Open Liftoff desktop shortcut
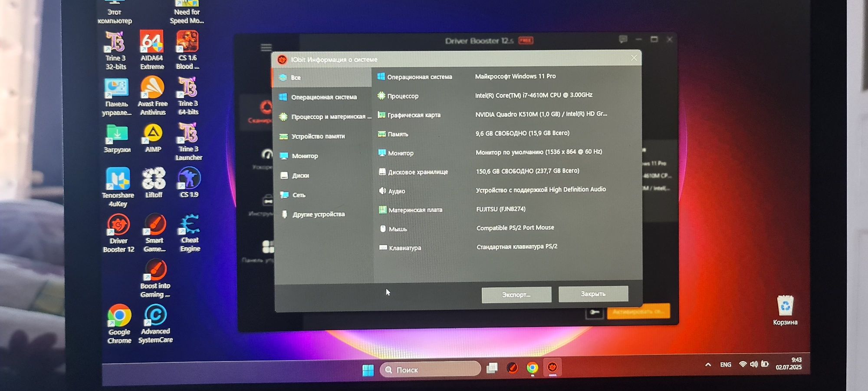This screenshot has width=868, height=391. tap(154, 183)
